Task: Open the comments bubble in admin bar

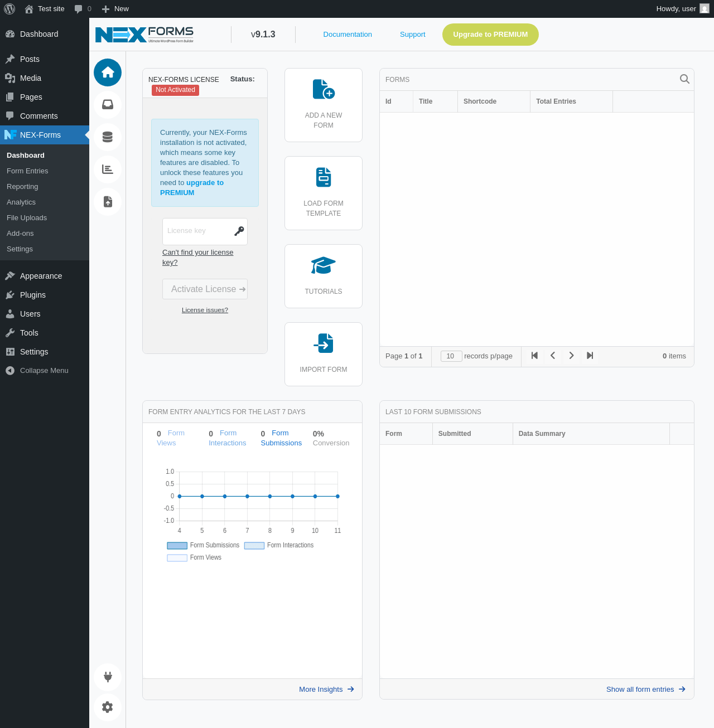Action: 83,9
